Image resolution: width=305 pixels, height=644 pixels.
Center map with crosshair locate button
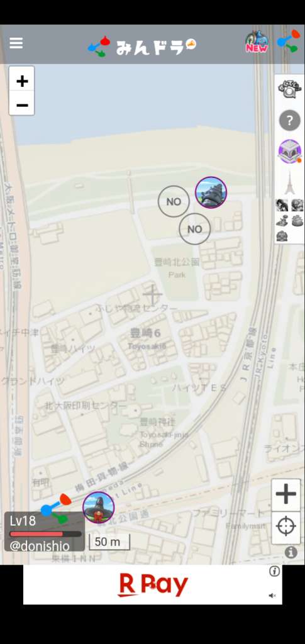tap(286, 528)
